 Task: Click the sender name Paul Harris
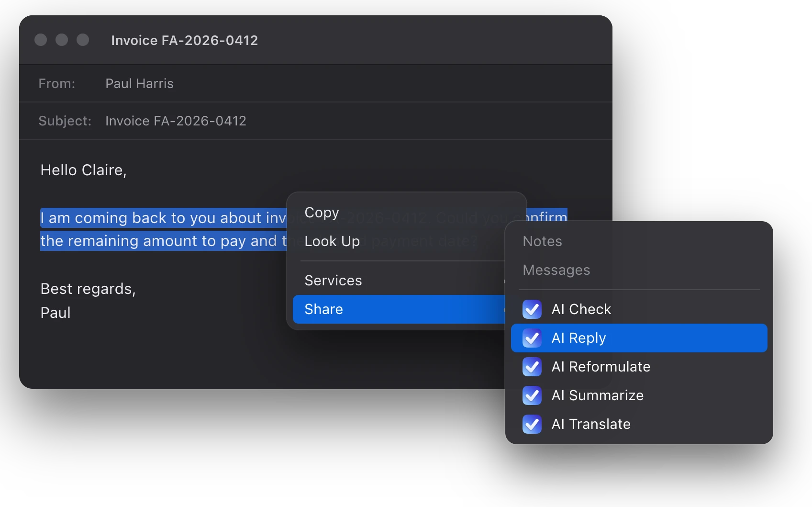(139, 83)
